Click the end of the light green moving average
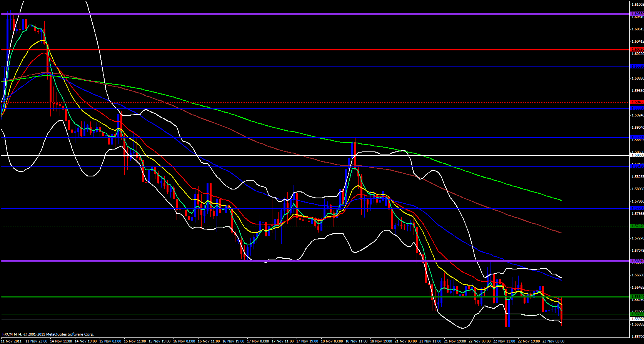The image size is (644, 344). tap(561, 200)
